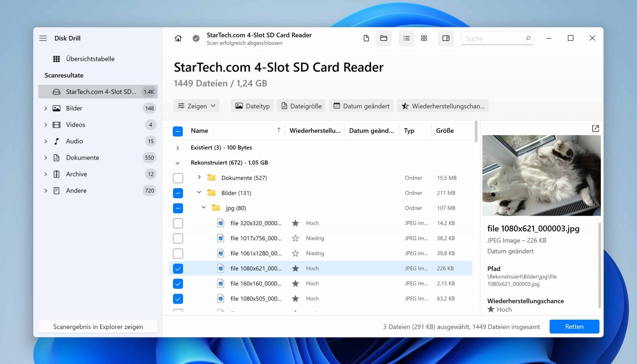Uncheck file 1080x621 checkbox

[x=178, y=269]
